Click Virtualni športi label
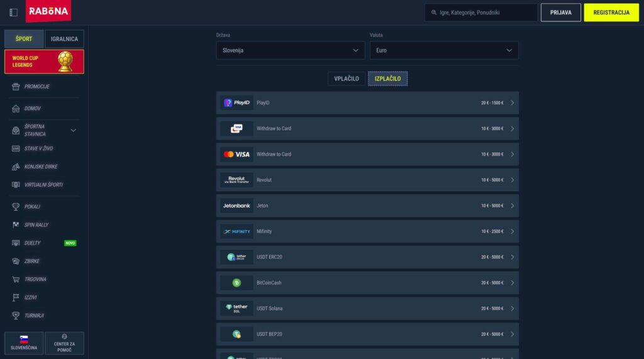644x359 pixels. [43, 184]
